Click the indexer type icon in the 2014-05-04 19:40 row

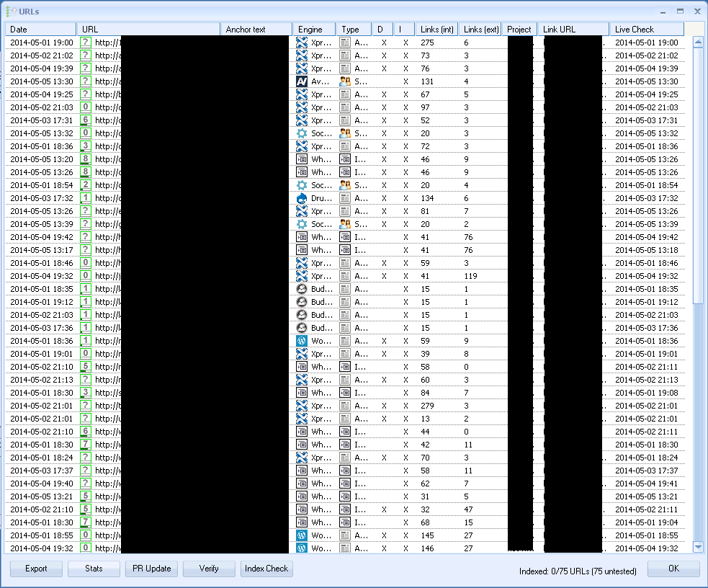click(345, 484)
